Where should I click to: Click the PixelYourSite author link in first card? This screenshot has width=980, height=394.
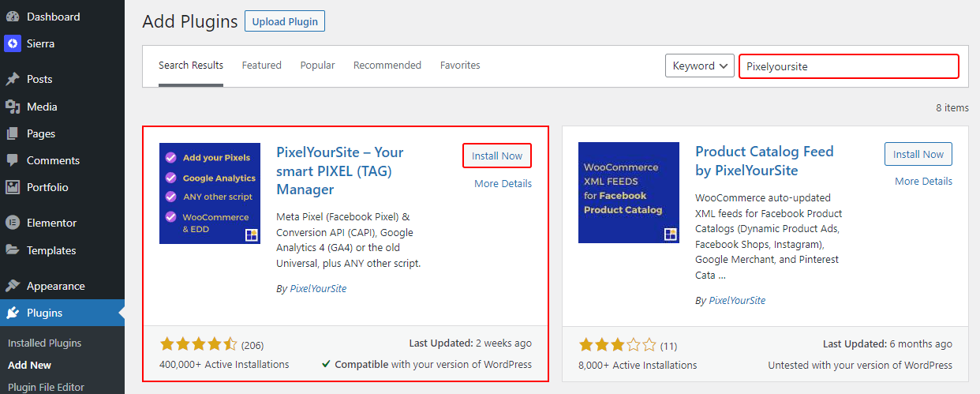click(318, 288)
